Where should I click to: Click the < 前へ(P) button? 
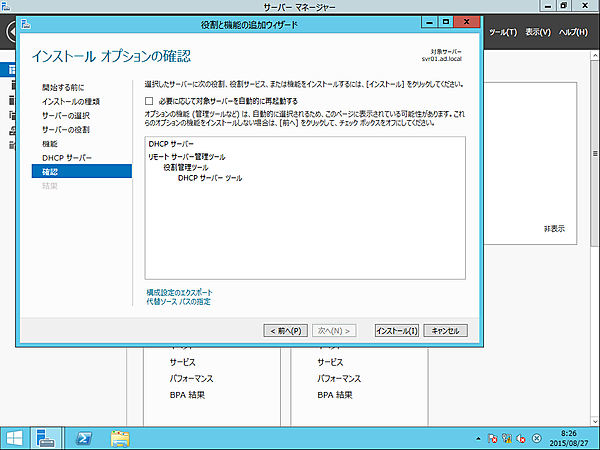tap(285, 330)
